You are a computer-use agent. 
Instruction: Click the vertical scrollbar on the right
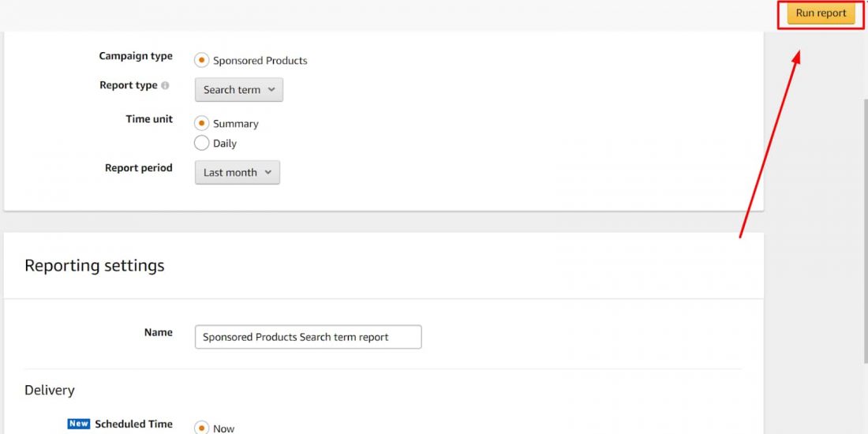pos(865,231)
